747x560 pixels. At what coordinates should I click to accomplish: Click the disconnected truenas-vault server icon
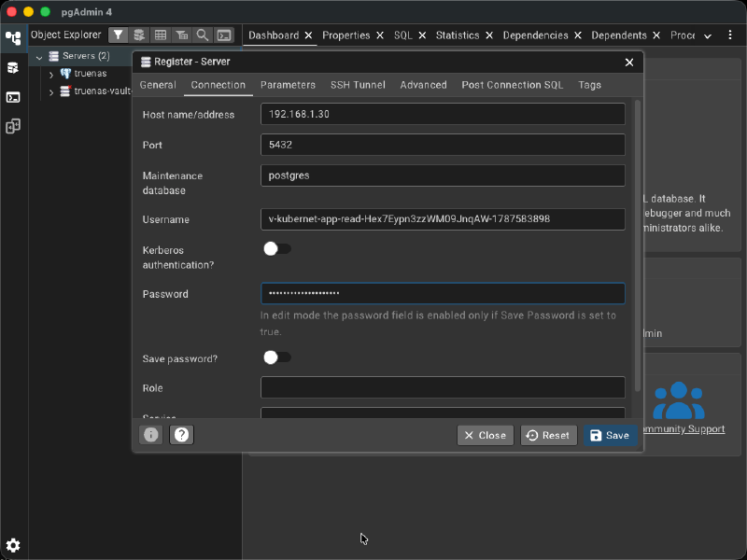click(x=65, y=91)
